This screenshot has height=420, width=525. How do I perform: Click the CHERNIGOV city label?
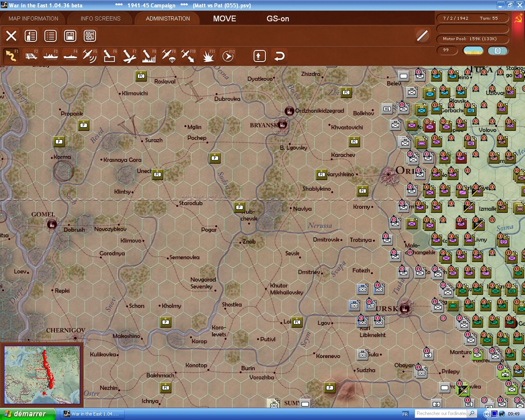click(66, 330)
